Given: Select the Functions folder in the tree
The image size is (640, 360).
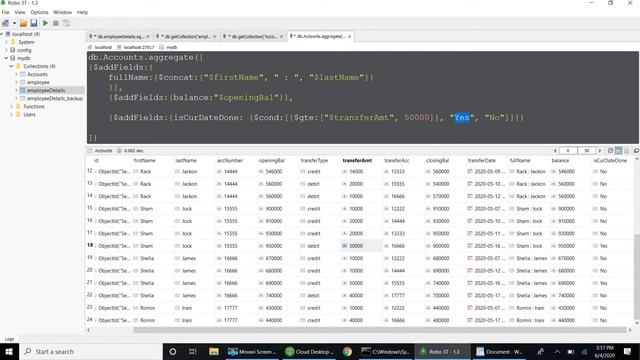Looking at the screenshot, I should pos(34,107).
